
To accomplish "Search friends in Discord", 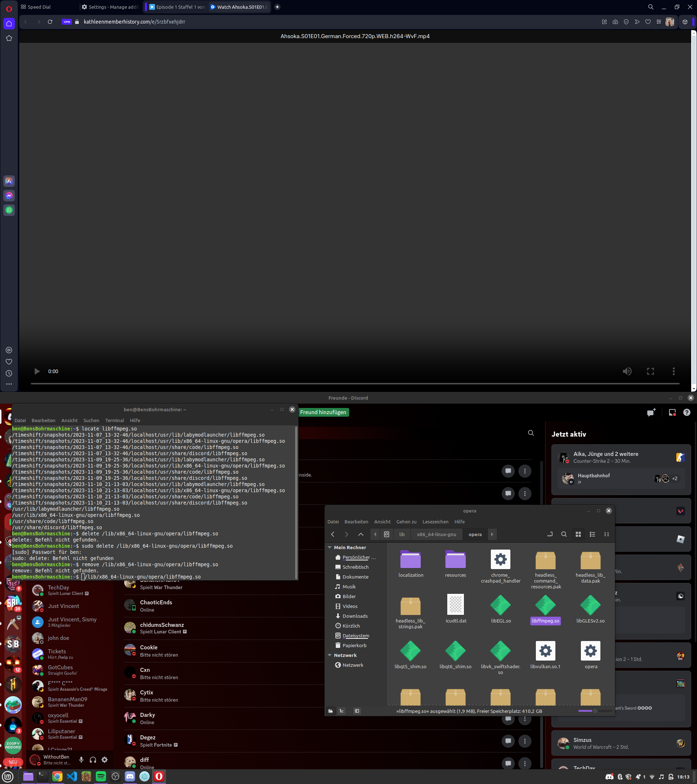I will (531, 433).
